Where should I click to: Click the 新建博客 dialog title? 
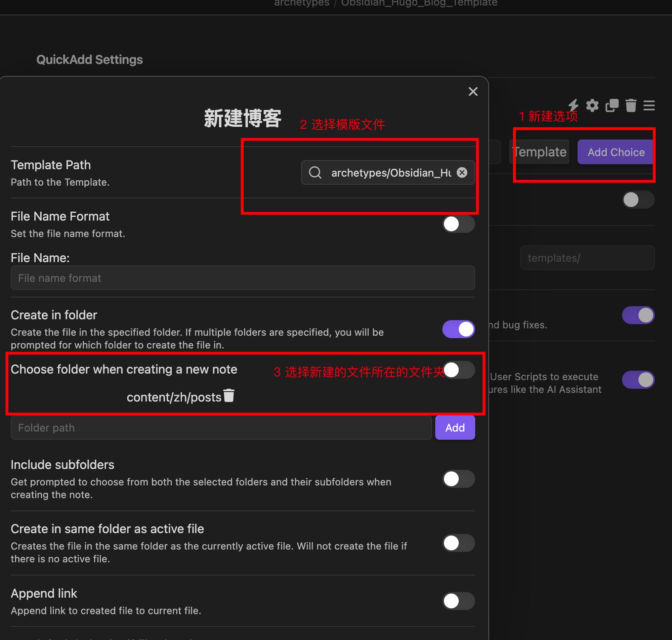[243, 118]
